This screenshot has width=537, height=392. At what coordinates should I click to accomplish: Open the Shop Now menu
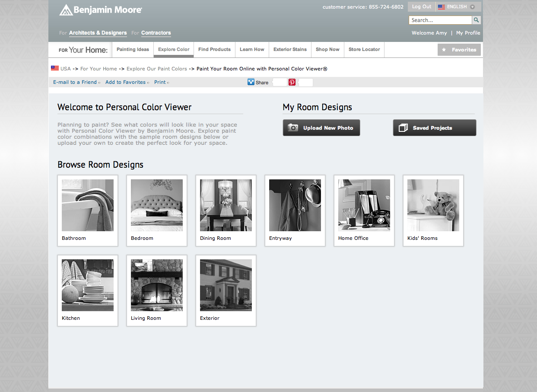click(x=327, y=50)
